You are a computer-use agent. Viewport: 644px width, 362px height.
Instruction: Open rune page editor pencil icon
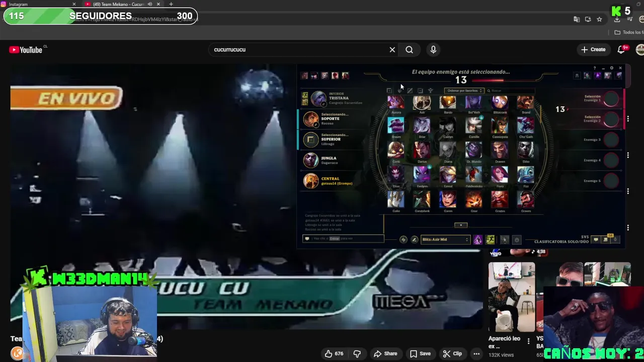pos(415,240)
